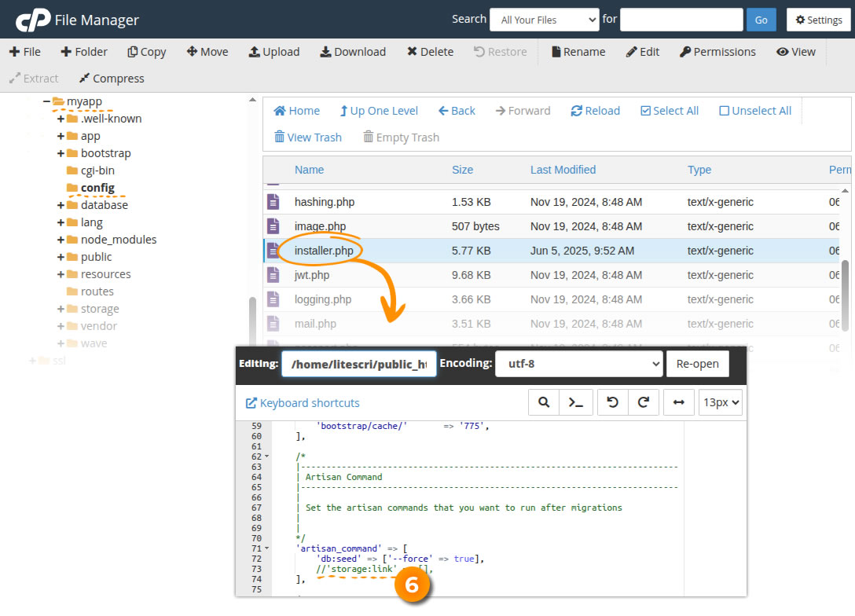Sort by Last Modified column

(563, 170)
